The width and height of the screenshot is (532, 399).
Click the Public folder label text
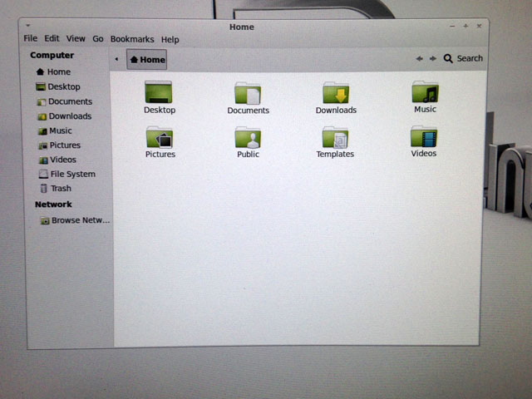click(248, 154)
